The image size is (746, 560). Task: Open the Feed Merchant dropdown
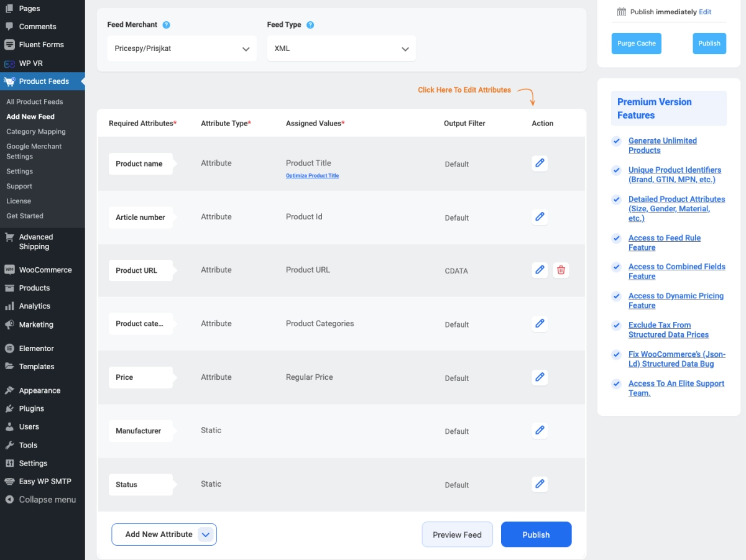[182, 48]
